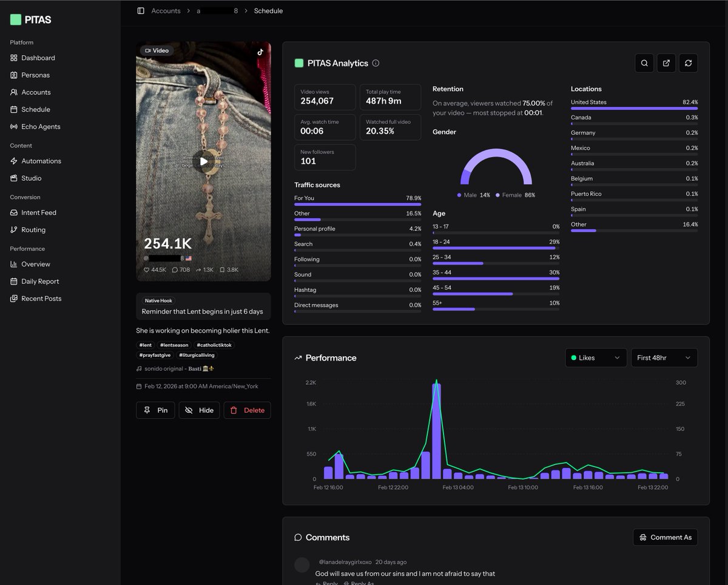Viewport: 728px width, 585px height.
Task: Open the First 48hr range dropdown
Action: 664,357
